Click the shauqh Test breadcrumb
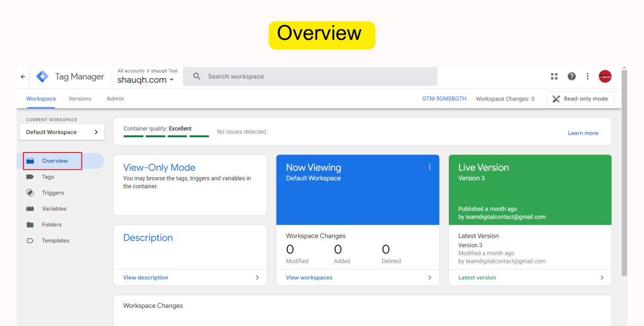The height and width of the screenshot is (326, 644). (164, 71)
